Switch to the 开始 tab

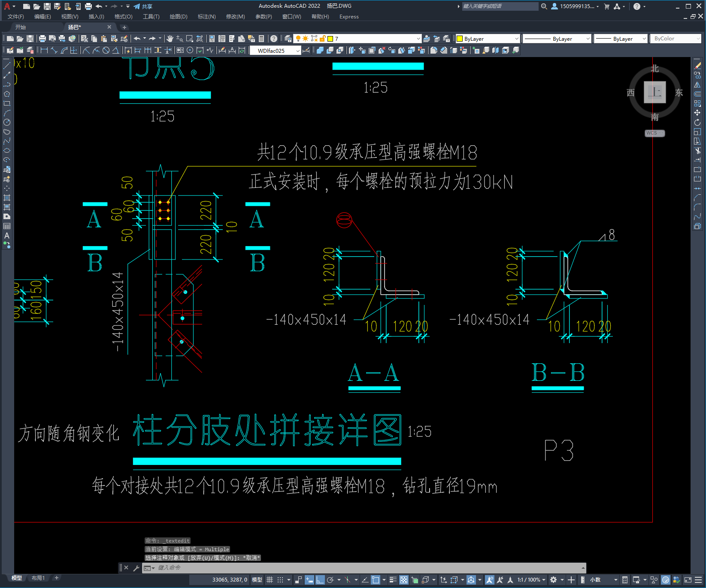(21, 27)
